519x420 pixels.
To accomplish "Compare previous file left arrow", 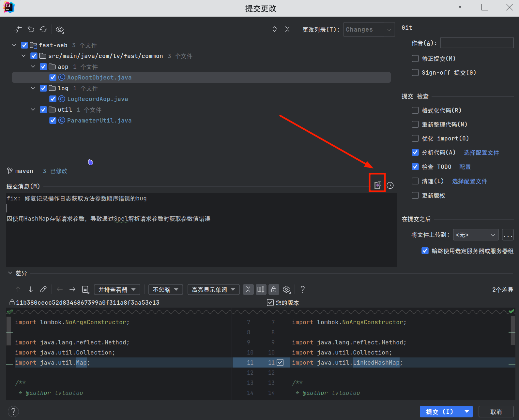I will point(60,289).
